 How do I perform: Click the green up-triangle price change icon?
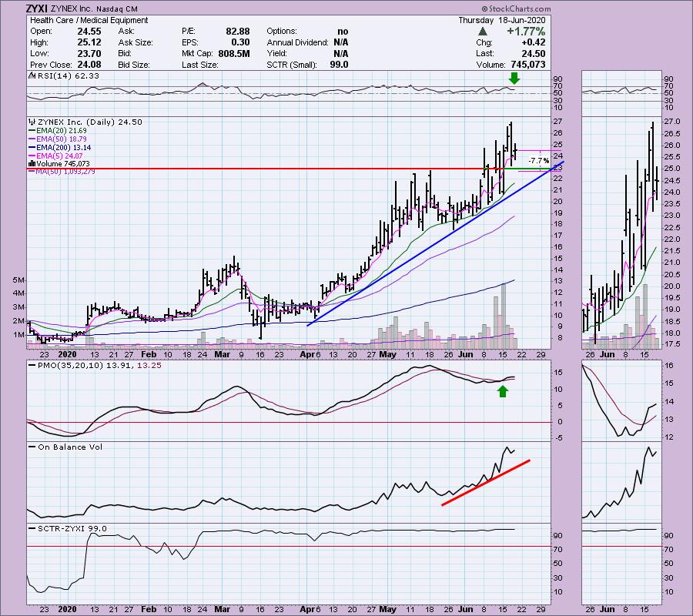pos(483,32)
